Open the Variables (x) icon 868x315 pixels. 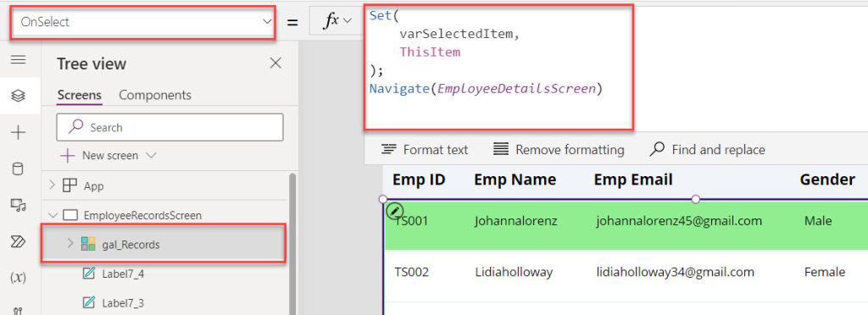(x=19, y=278)
